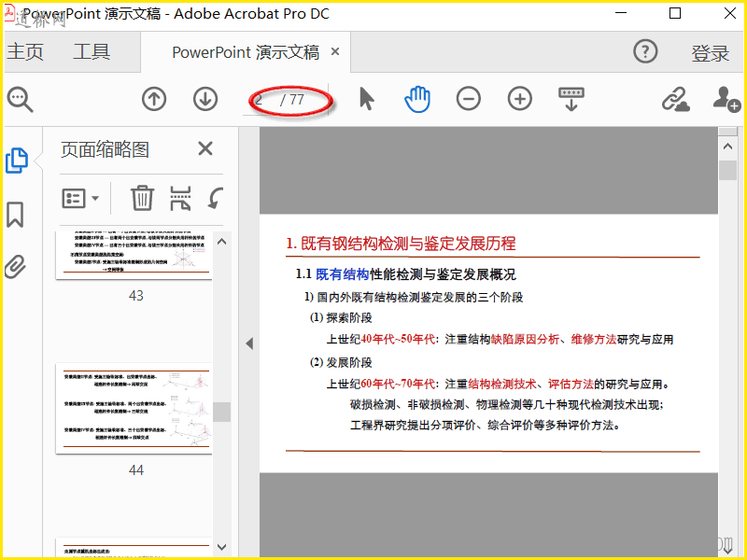
Task: Open the help question mark menu
Action: click(x=645, y=51)
